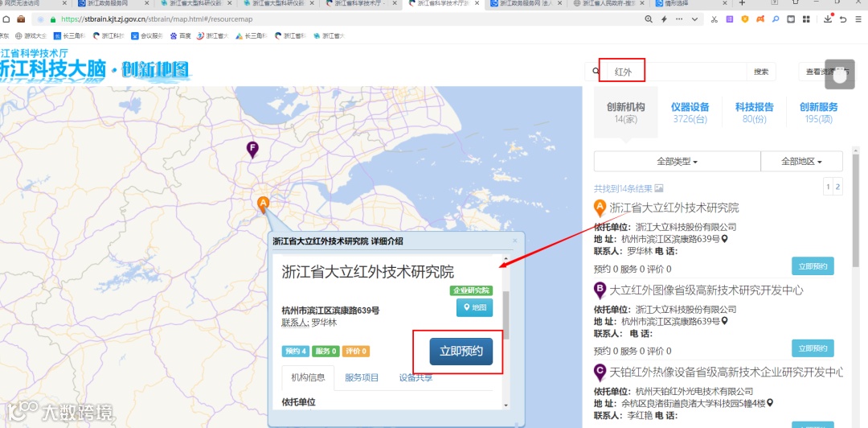Viewport: 868px width, 428px height.
Task: Open the 浙江科技 bookmark
Action: (x=108, y=36)
